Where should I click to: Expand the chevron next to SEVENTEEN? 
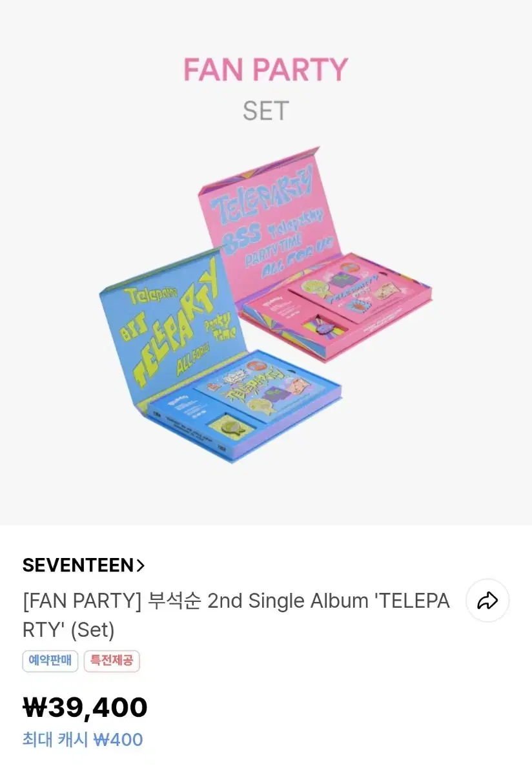(140, 566)
